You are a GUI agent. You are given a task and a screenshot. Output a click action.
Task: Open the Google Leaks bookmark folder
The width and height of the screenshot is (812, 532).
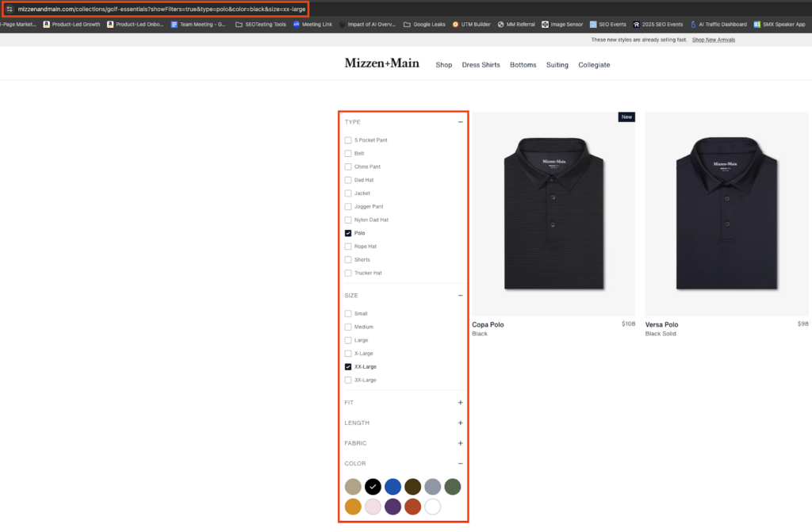(x=424, y=25)
